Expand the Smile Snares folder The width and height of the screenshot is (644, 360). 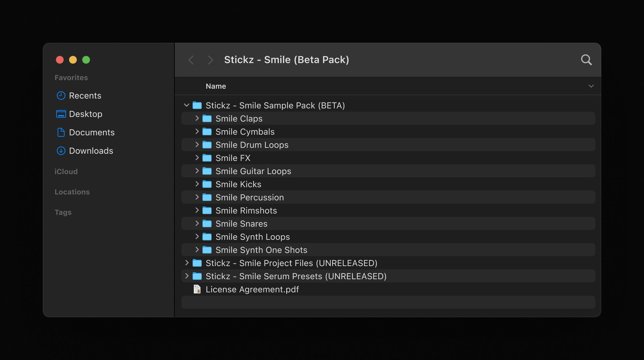pos(197,223)
